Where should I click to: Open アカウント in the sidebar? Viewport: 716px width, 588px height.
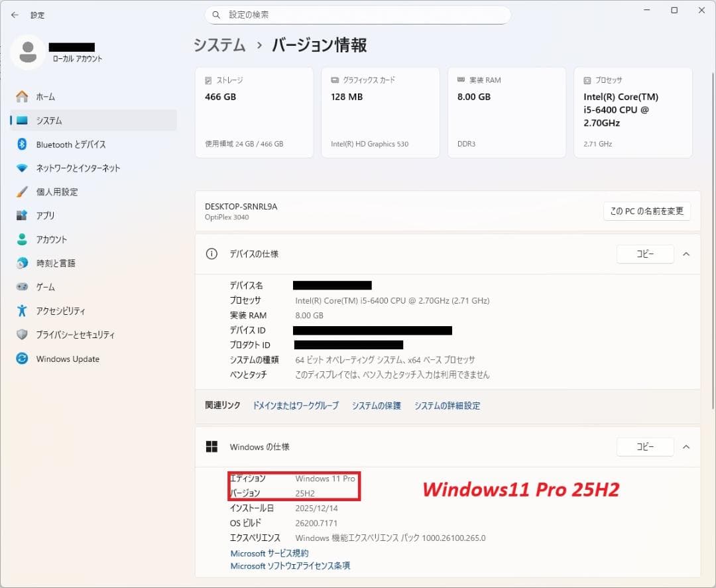(93, 239)
